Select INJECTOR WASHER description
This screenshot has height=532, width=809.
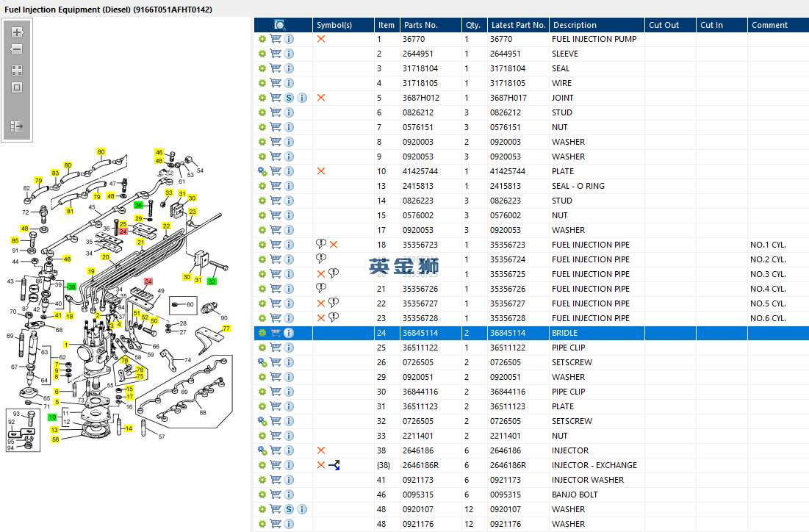click(x=588, y=480)
